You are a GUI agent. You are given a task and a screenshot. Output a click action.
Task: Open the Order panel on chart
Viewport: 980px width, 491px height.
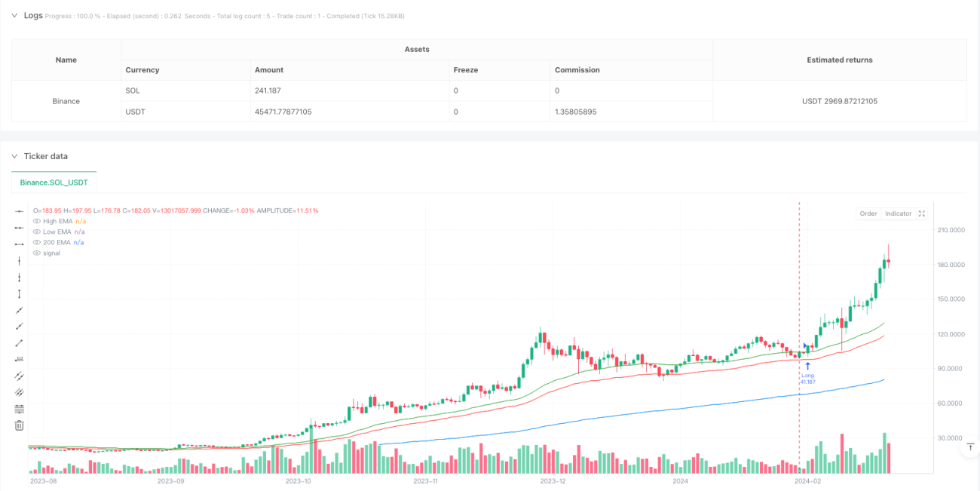(x=868, y=213)
